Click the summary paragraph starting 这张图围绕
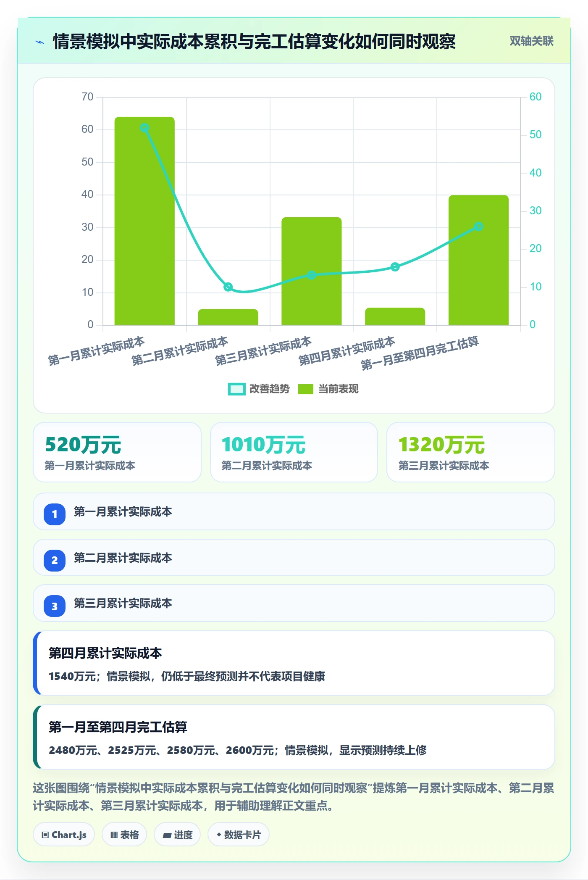 [x=294, y=797]
